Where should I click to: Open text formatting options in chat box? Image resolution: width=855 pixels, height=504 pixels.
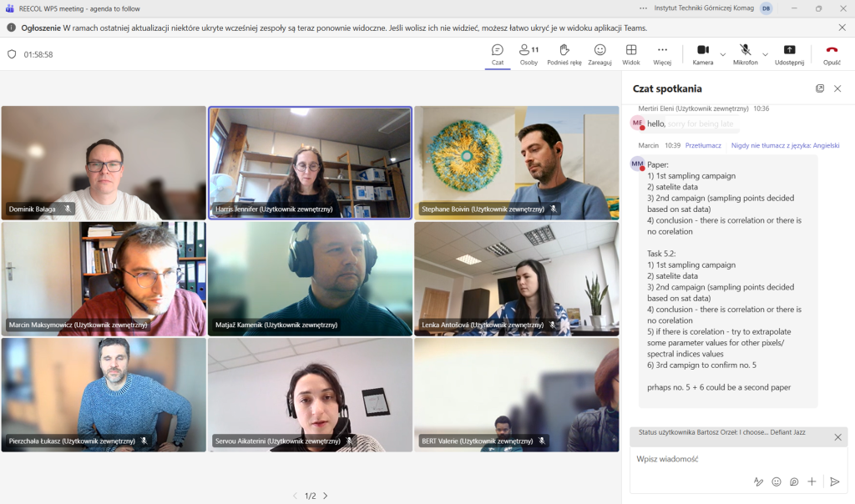tap(758, 481)
